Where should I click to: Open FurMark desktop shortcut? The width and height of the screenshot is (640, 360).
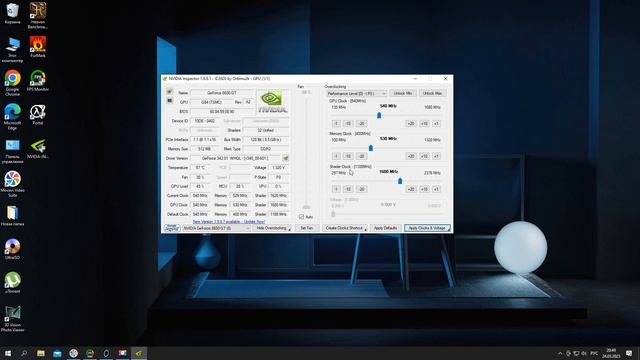(x=38, y=47)
